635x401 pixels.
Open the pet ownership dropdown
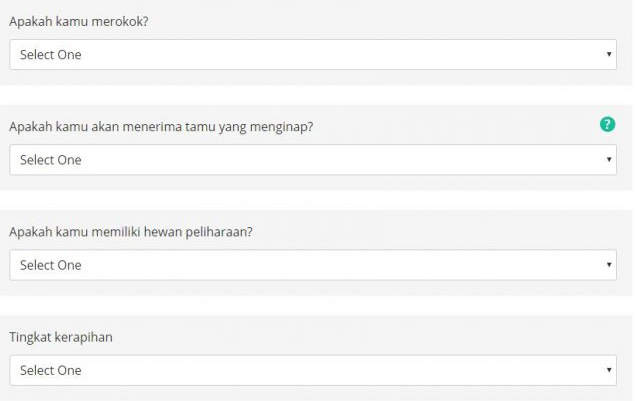pyautogui.click(x=313, y=265)
